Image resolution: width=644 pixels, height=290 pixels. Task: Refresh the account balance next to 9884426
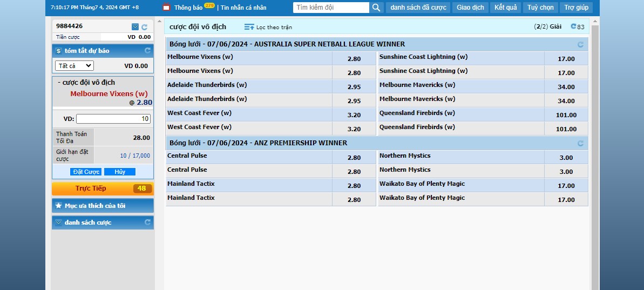(145, 27)
